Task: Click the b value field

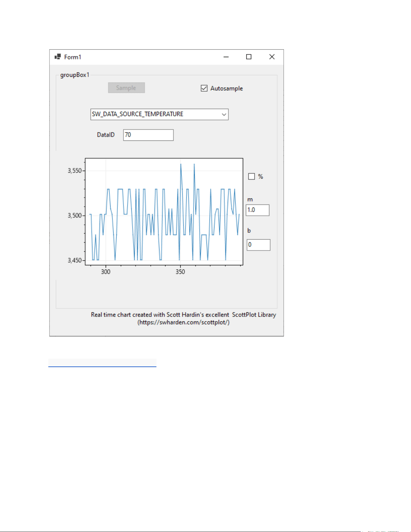Action: 258,245
